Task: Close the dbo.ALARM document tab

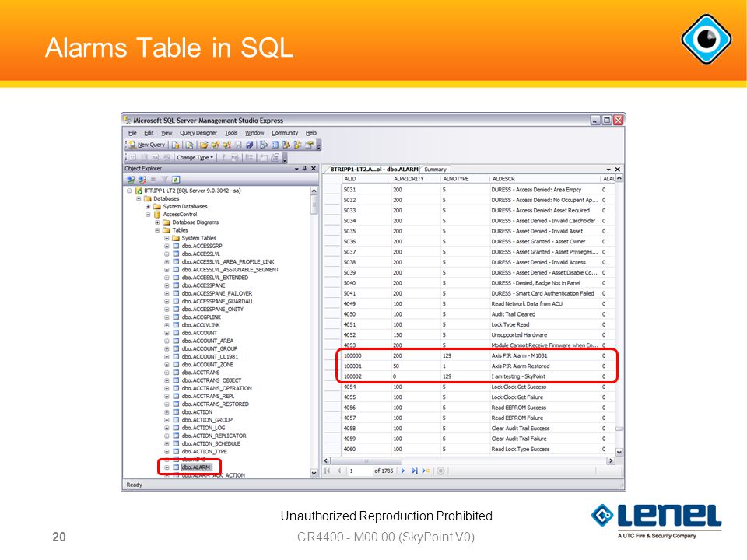Action: [x=617, y=170]
